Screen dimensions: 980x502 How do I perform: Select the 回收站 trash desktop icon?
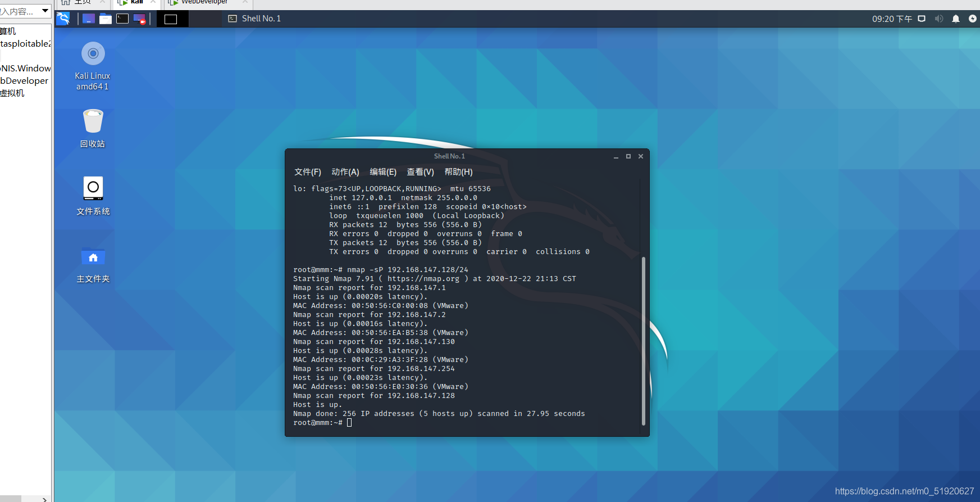coord(93,128)
